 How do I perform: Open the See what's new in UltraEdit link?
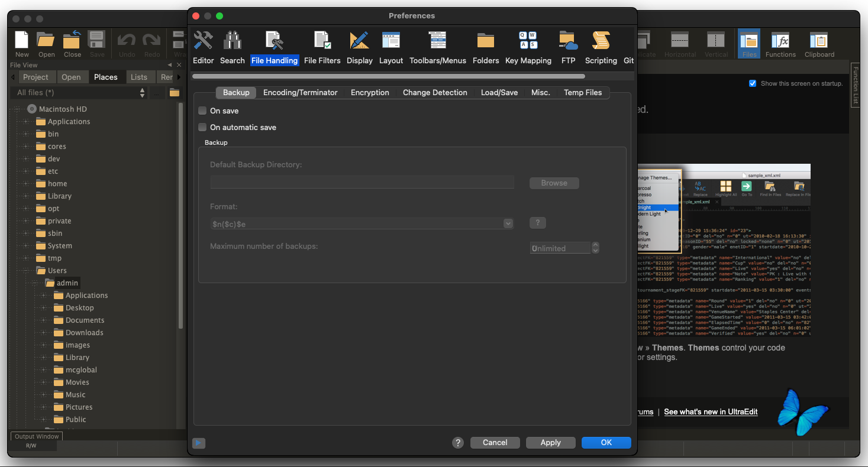pyautogui.click(x=711, y=411)
